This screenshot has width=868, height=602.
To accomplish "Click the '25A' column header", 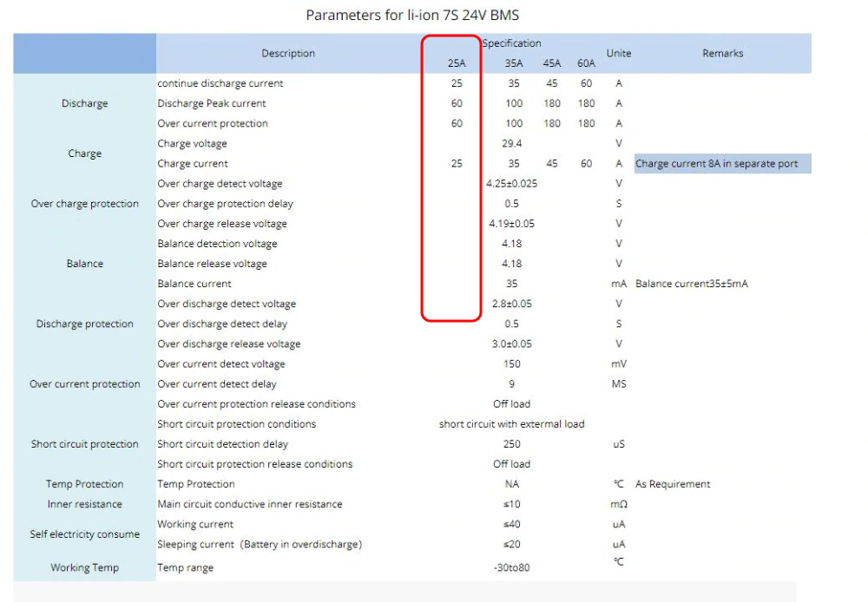I will pos(457,63).
